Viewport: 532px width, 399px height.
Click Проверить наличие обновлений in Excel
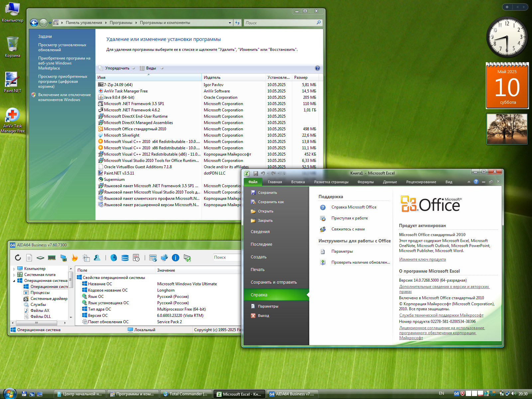tap(360, 262)
